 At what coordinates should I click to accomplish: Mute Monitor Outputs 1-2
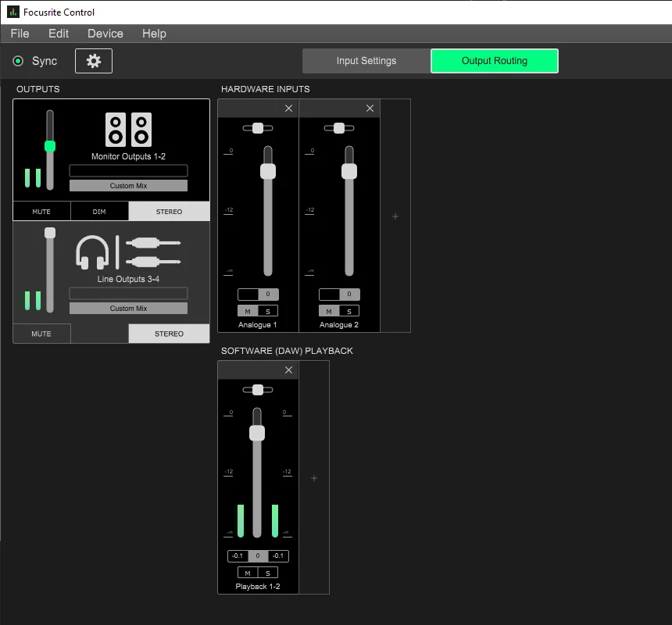(41, 211)
